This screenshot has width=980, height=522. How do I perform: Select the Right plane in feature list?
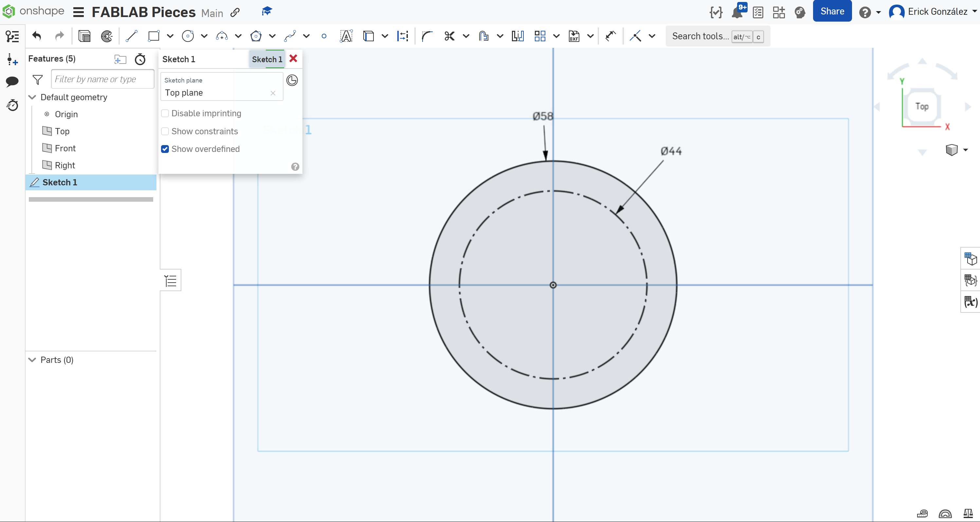[x=65, y=165]
